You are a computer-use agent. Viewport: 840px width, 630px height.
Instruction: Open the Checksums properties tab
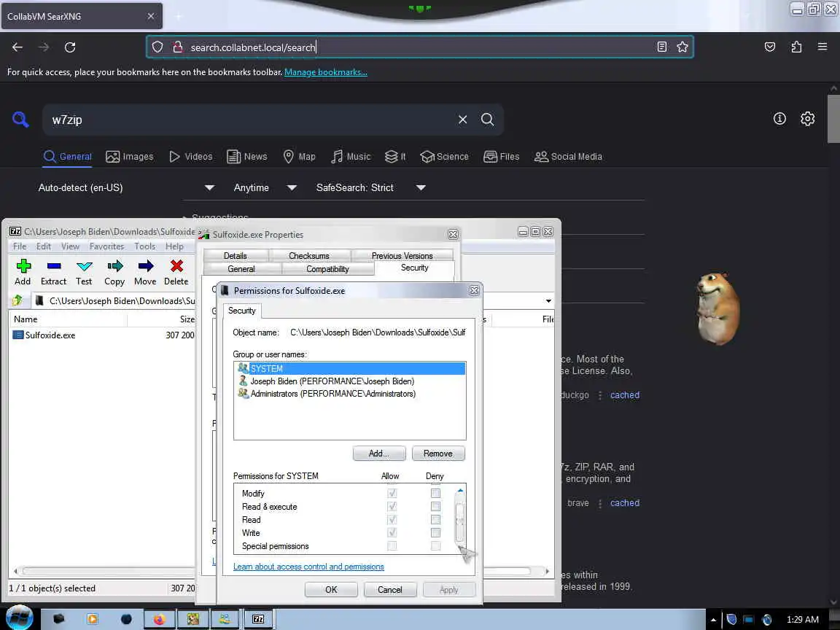(x=309, y=255)
